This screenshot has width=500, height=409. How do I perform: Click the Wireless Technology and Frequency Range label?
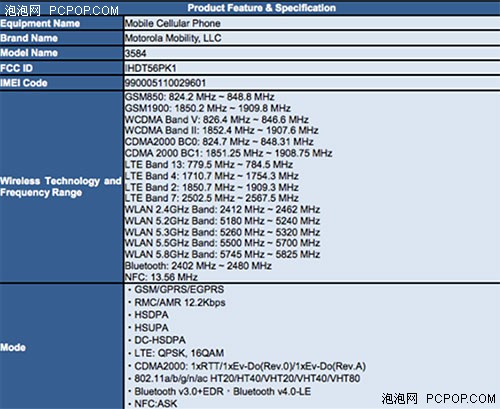click(61, 187)
